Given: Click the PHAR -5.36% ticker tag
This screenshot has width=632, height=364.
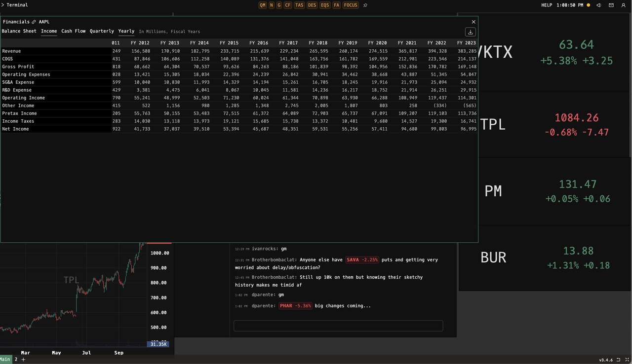Looking at the screenshot, I should (x=296, y=306).
